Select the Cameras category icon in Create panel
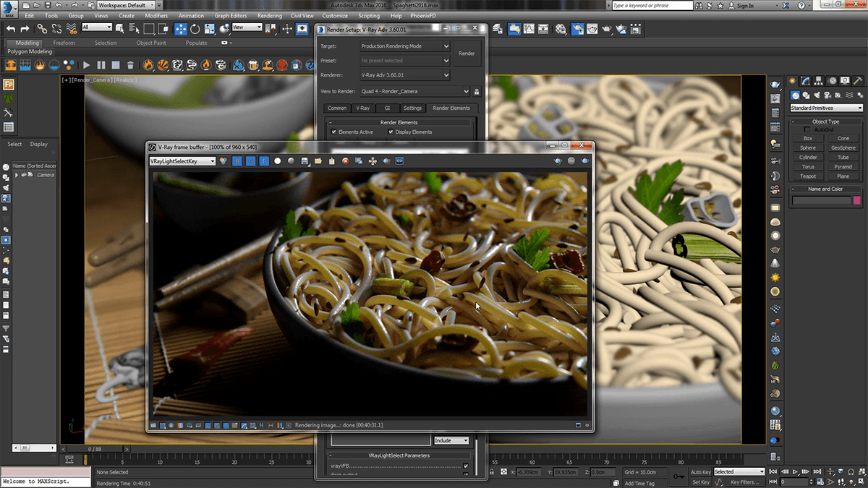This screenshot has width=868, height=488. coord(829,95)
